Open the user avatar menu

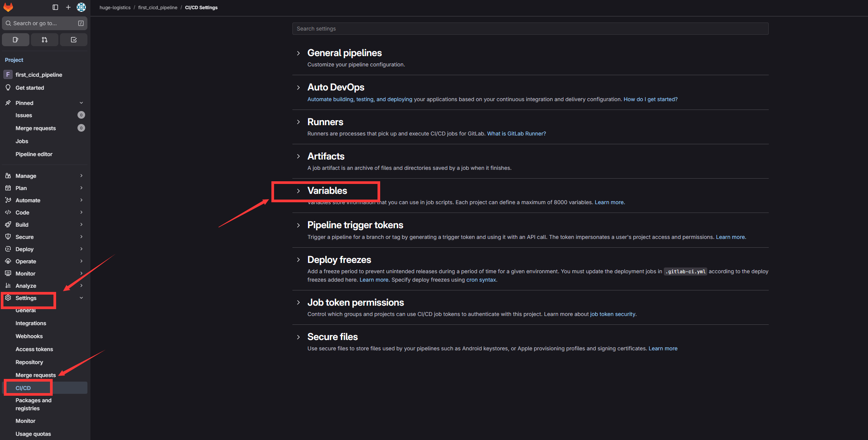coord(81,7)
